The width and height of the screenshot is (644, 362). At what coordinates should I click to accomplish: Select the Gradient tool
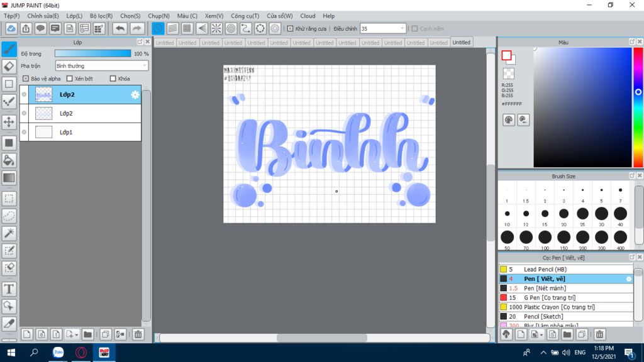tap(9, 178)
